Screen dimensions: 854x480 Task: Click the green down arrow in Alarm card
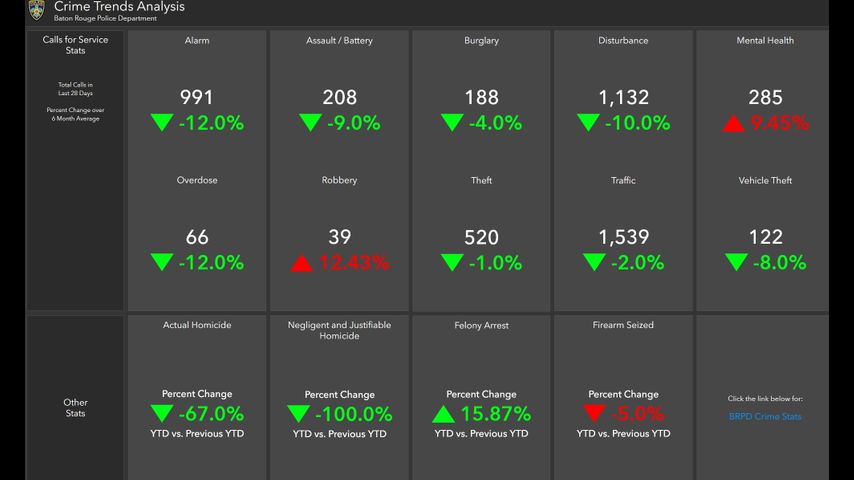point(162,123)
